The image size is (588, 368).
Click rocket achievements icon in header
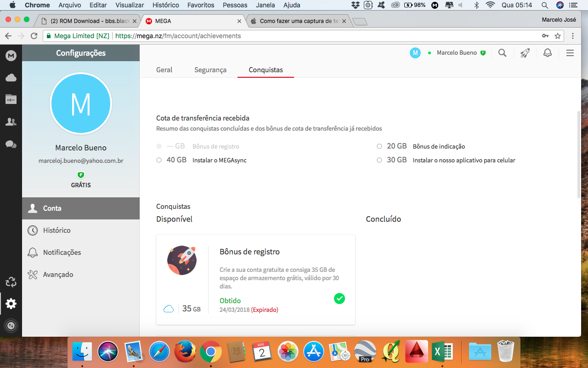pyautogui.click(x=525, y=53)
